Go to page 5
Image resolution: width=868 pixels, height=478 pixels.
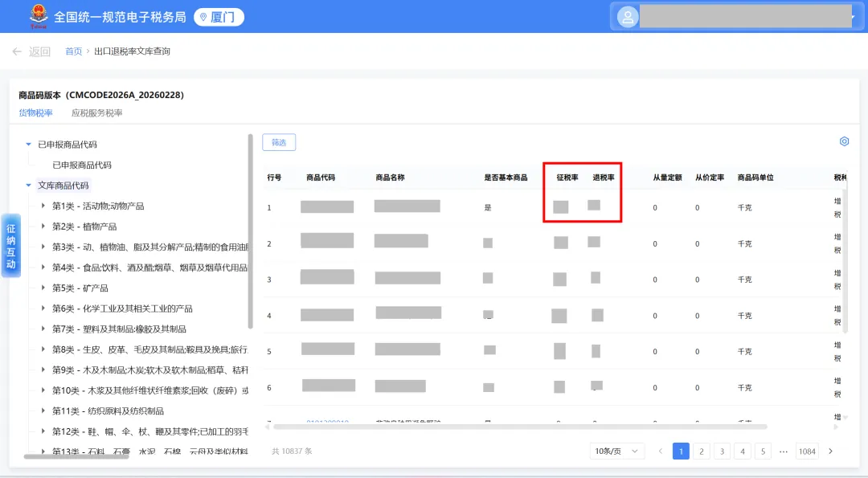pyautogui.click(x=763, y=451)
